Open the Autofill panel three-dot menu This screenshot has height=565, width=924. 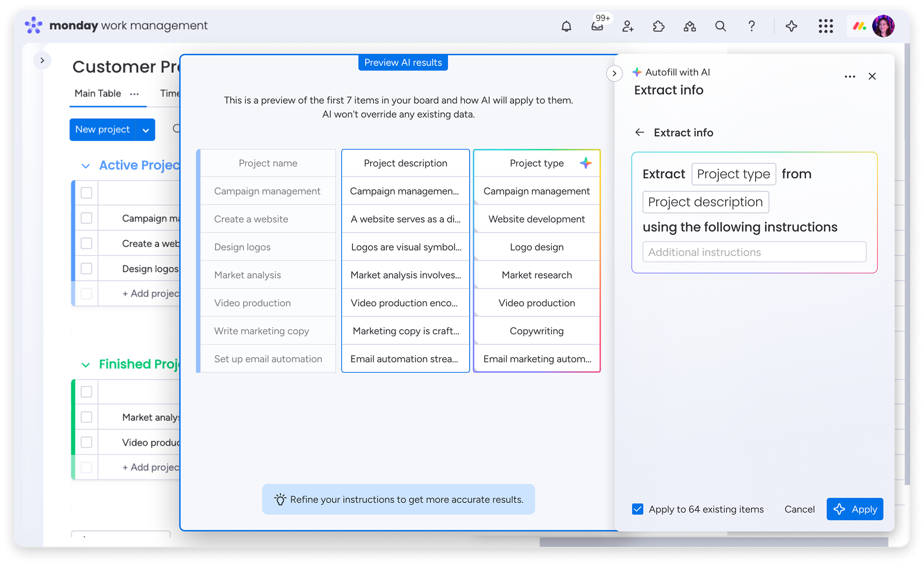850,77
